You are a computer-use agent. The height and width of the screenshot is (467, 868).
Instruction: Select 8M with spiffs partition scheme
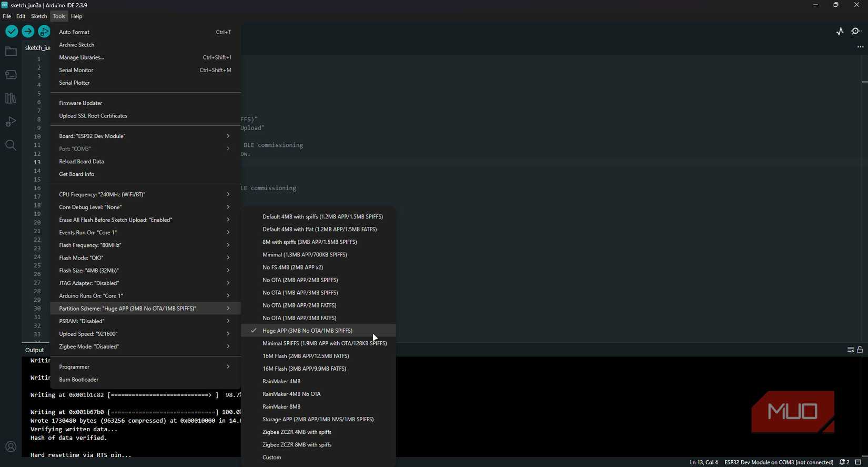[318, 242]
